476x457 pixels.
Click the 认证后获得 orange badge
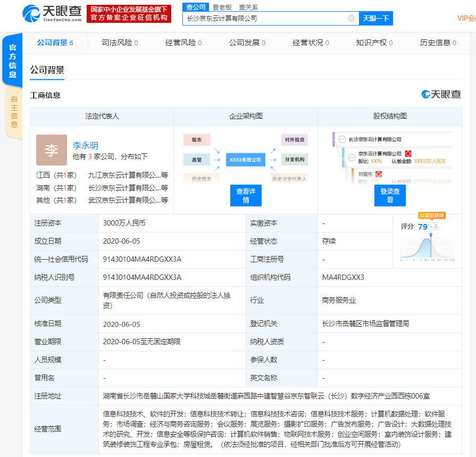coord(431,215)
